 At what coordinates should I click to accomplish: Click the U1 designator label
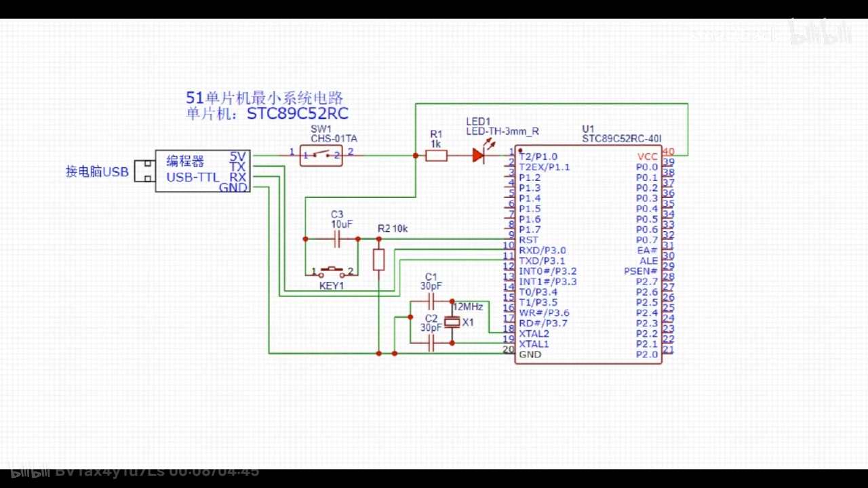588,129
